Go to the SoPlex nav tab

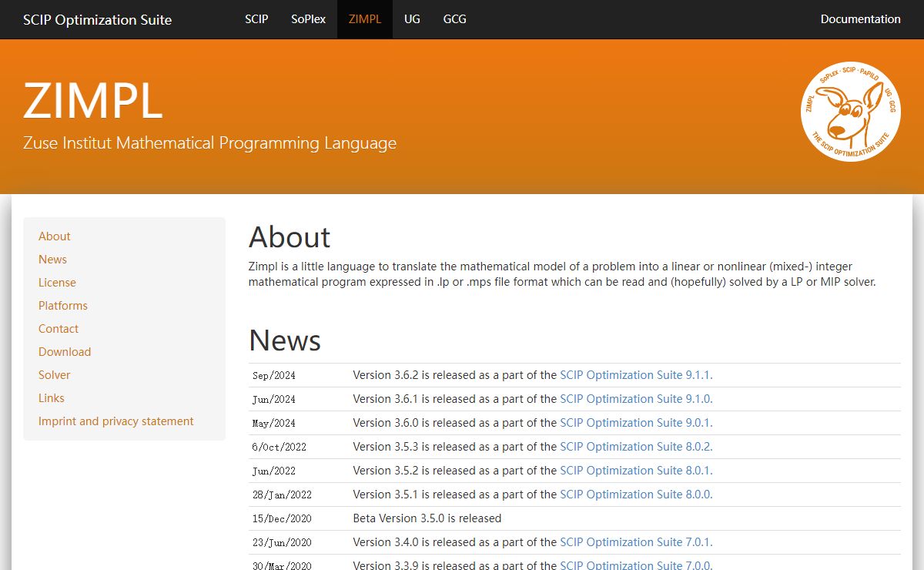[x=309, y=19]
